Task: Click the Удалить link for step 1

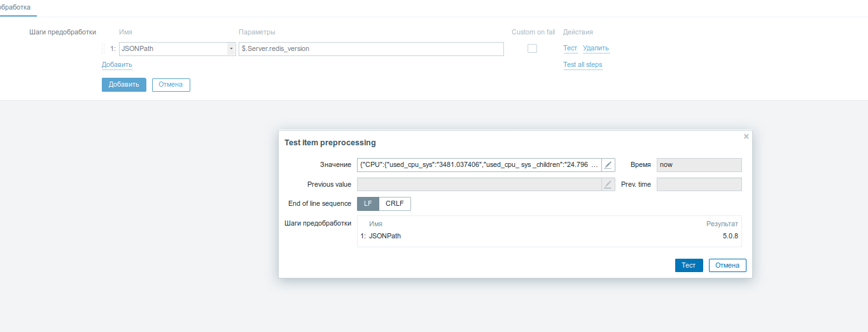Action: click(x=596, y=48)
